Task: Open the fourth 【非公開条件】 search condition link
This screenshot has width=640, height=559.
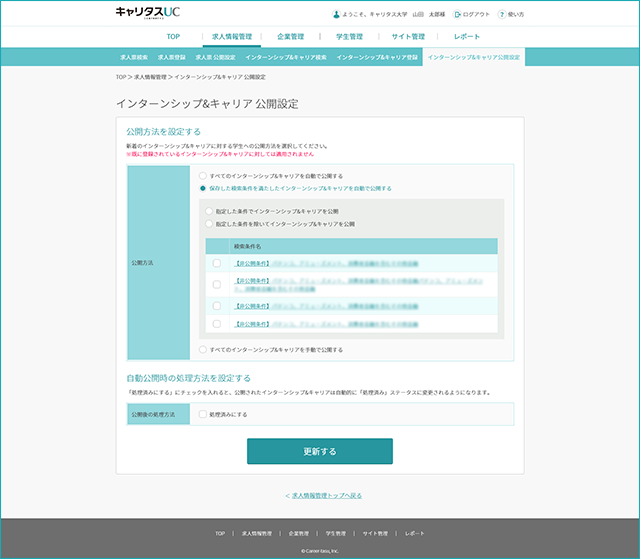Action: click(326, 324)
